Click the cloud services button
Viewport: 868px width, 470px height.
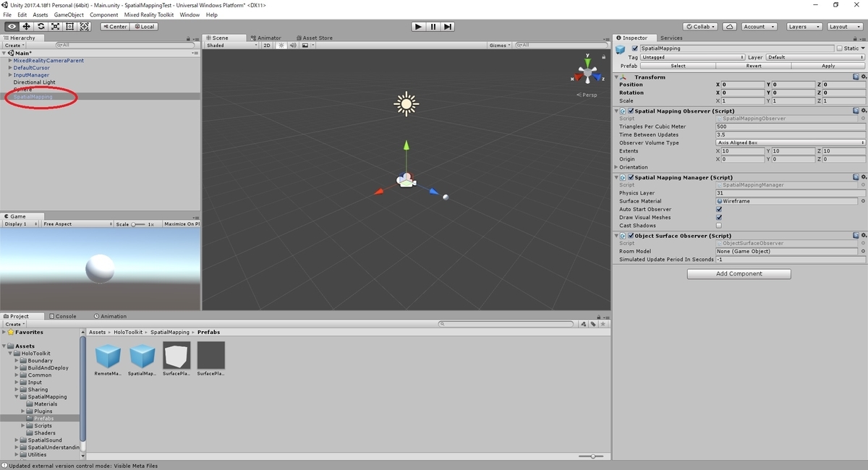tap(730, 27)
